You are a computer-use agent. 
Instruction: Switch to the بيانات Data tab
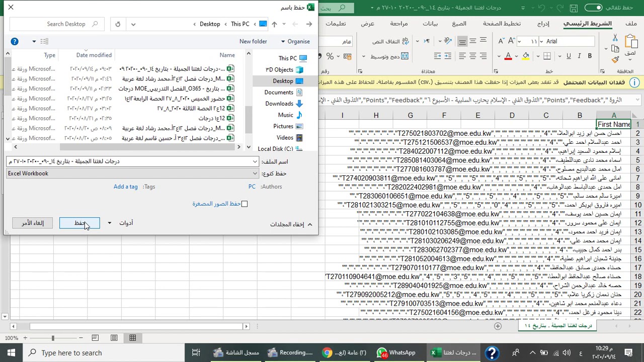[430, 24]
